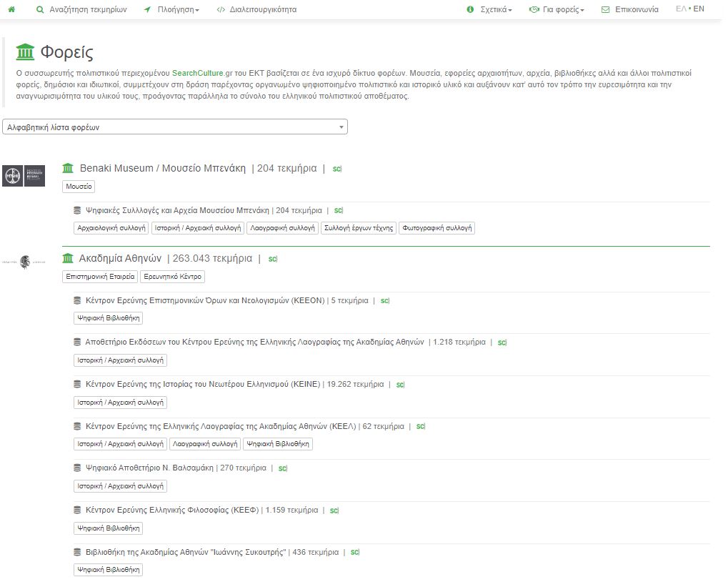
Task: Open the Αλφαβητική λίστα φορέων dropdown
Action: pyautogui.click(x=175, y=127)
